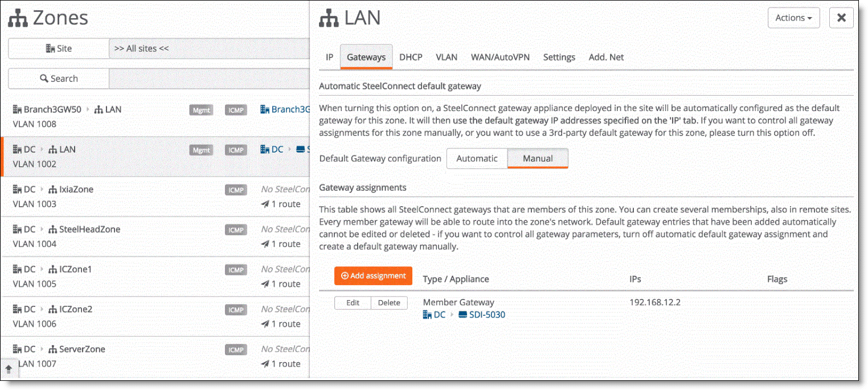Viewport: 868px width, 390px height.
Task: Delete the Member Gateway assignment
Action: click(x=389, y=303)
